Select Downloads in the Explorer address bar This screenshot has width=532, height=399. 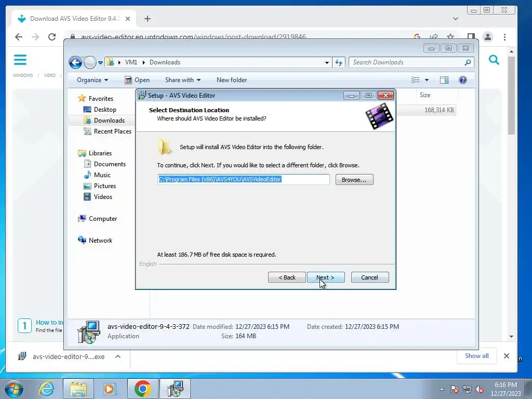[165, 62]
